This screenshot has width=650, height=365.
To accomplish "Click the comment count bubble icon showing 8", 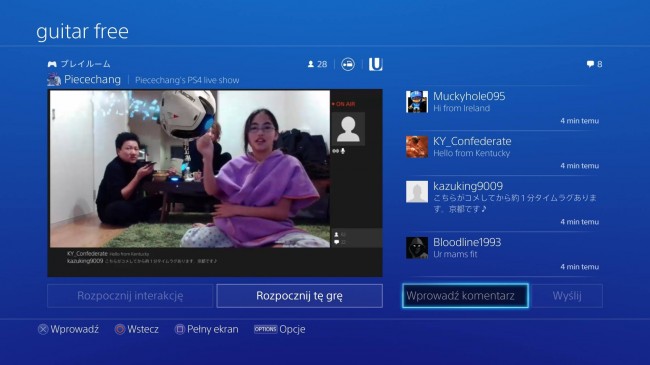I will [590, 64].
